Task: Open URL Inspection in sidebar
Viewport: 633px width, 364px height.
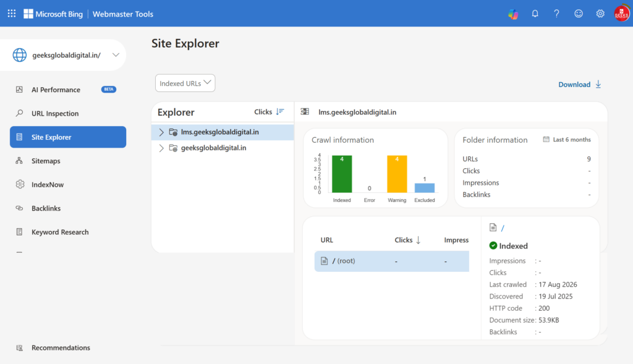Action: [x=68, y=113]
